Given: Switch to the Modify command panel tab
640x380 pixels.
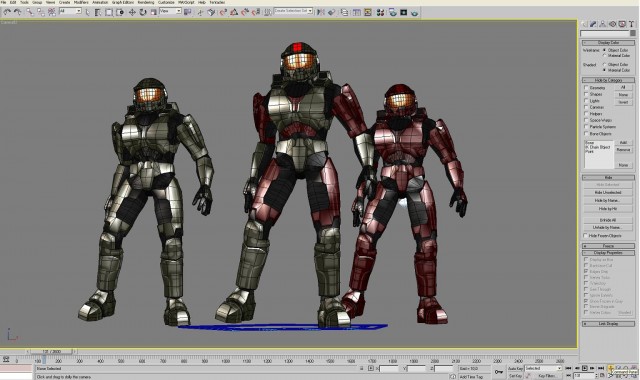Looking at the screenshot, I should [x=594, y=24].
